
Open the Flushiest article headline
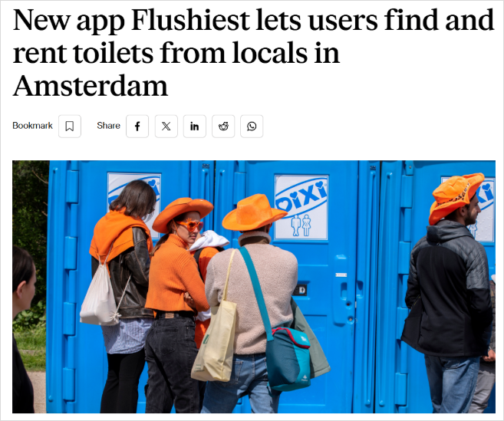tap(253, 53)
